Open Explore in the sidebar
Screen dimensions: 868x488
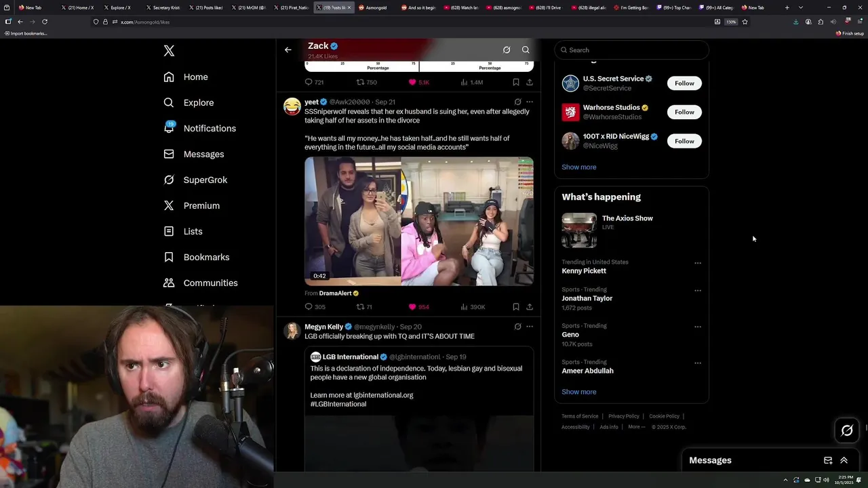(x=189, y=102)
